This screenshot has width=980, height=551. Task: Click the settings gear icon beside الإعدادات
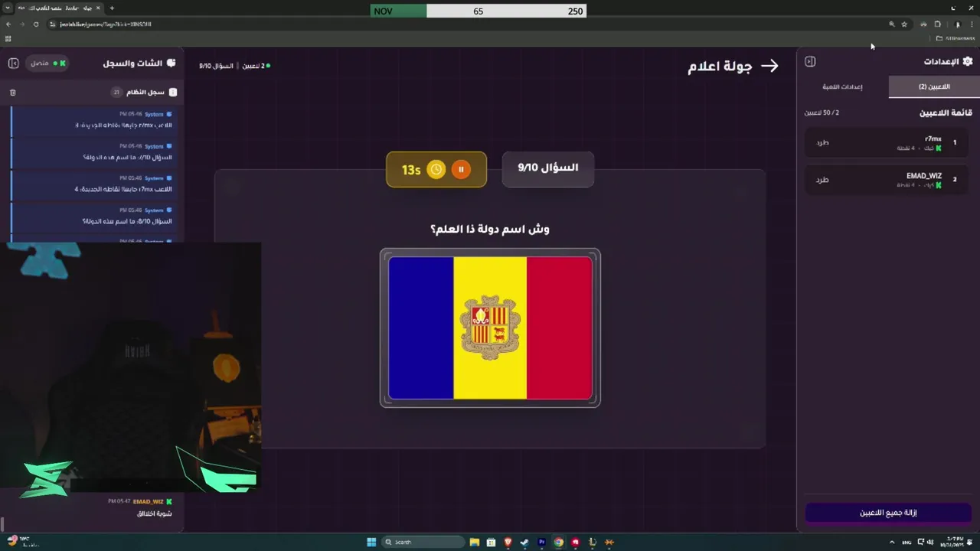(x=968, y=61)
